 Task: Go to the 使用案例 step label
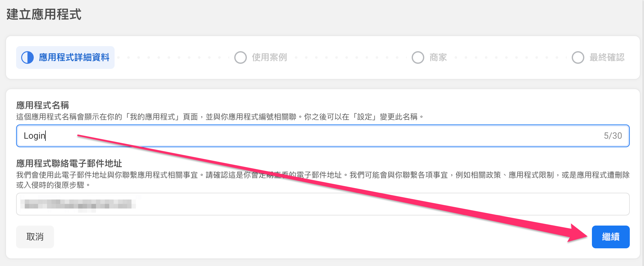(269, 57)
